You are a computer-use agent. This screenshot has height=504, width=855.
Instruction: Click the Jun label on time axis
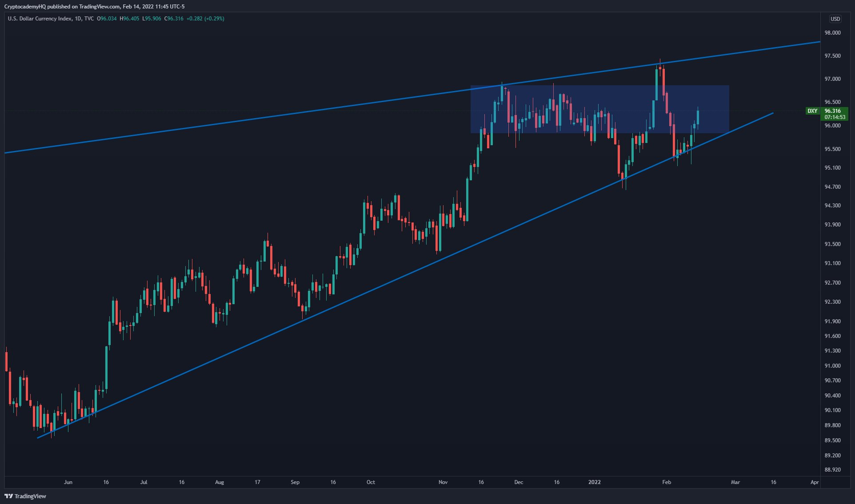[x=68, y=482]
